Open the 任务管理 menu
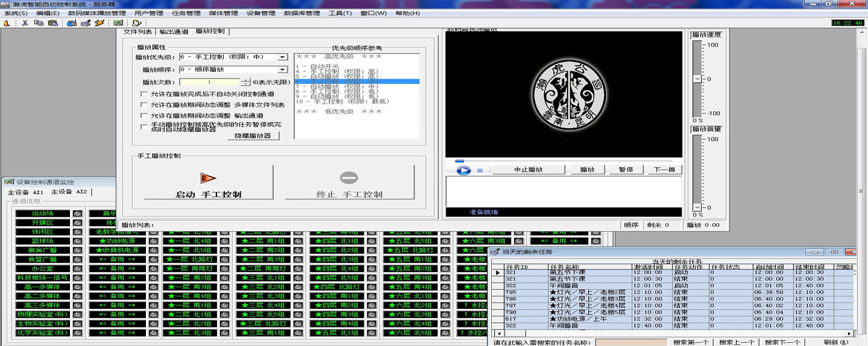Viewport: 868px width, 346px height. click(x=185, y=13)
